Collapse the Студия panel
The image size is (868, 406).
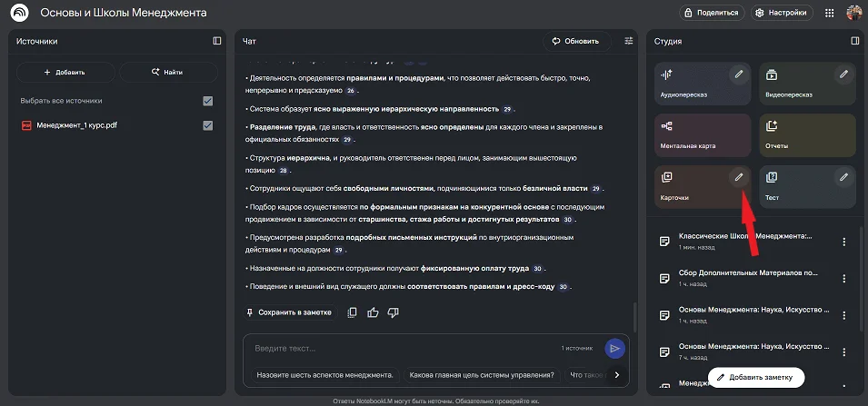click(x=854, y=41)
